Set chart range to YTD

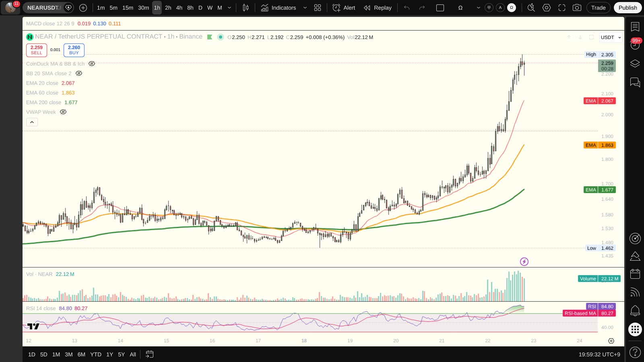(96, 354)
